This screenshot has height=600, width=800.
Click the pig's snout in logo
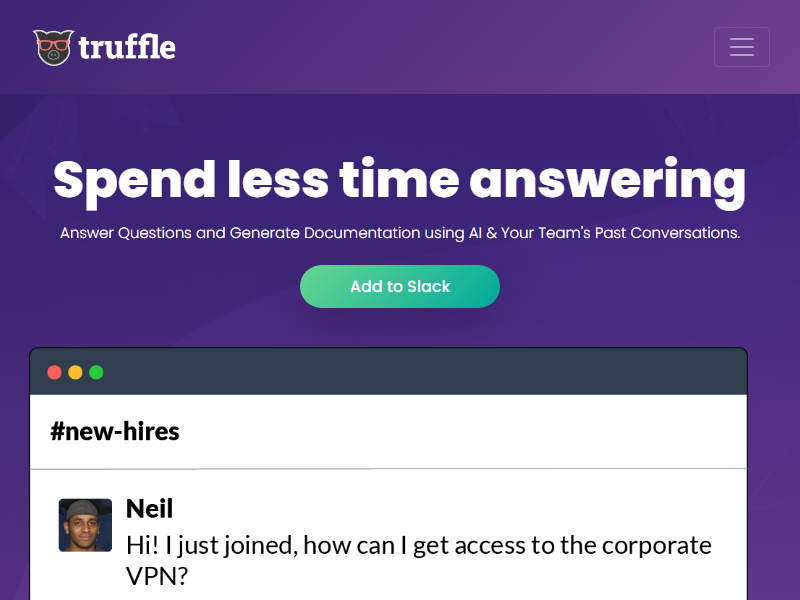tap(53, 57)
